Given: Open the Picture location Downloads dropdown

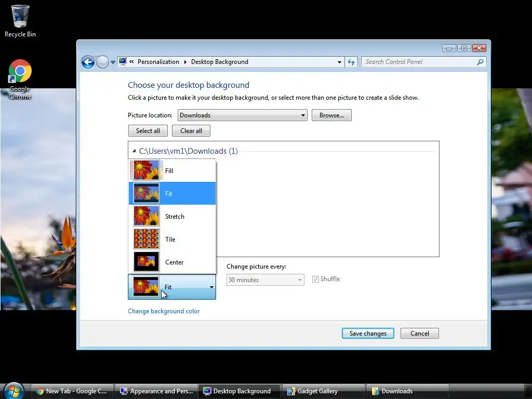Looking at the screenshot, I should pyautogui.click(x=242, y=115).
